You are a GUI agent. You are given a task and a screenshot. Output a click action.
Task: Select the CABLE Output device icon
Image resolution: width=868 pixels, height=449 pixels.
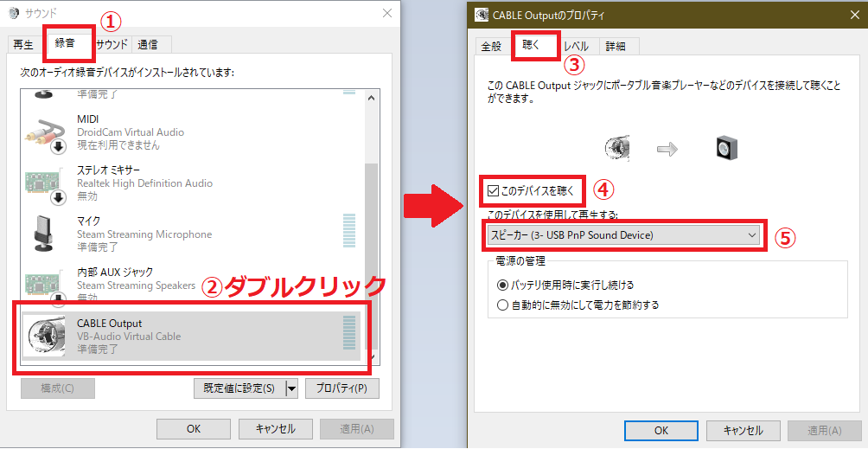[x=46, y=336]
